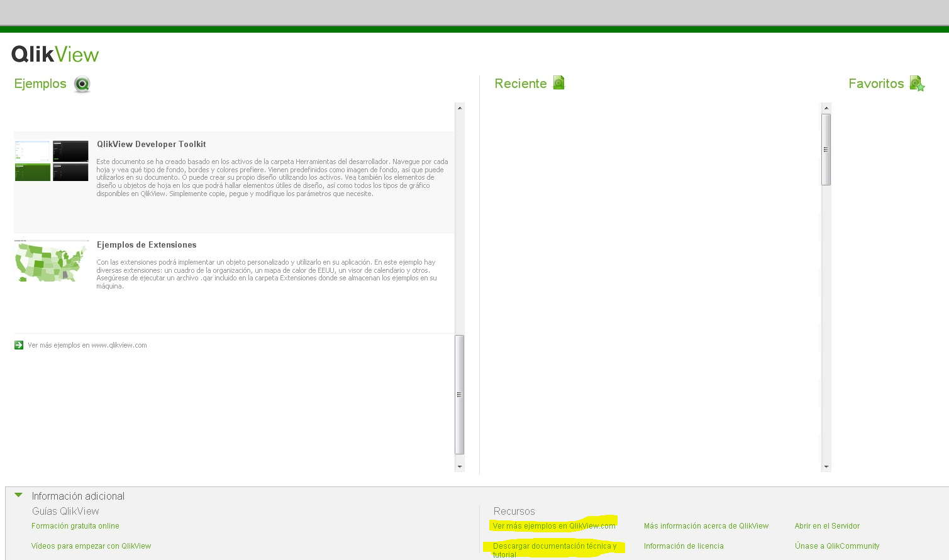
Task: Select the Ejemplos de Extensiones title
Action: 147,245
